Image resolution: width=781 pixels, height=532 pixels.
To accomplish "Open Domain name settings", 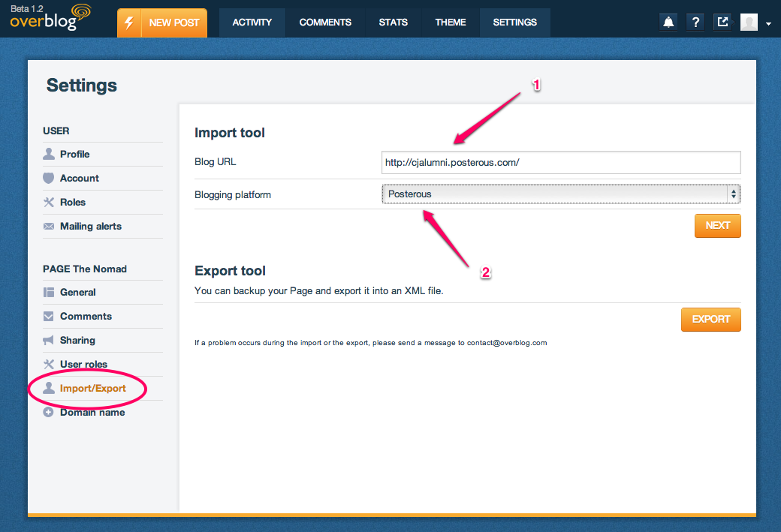I will (x=92, y=412).
